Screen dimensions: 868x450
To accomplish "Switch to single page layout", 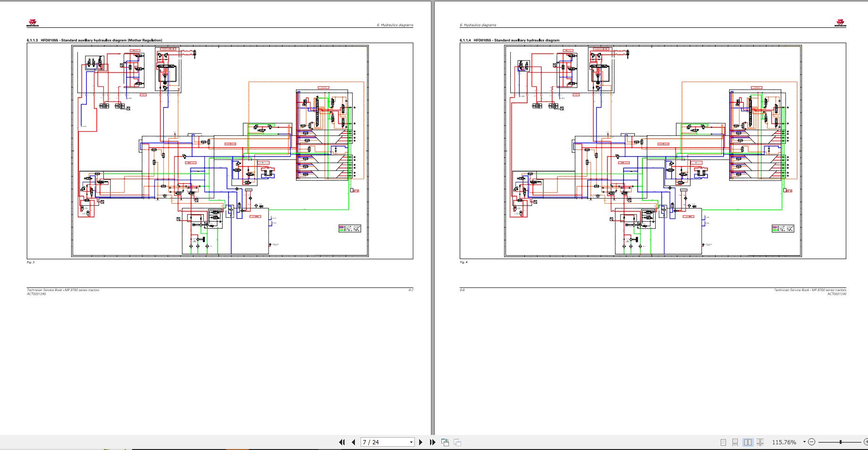I will [723, 442].
